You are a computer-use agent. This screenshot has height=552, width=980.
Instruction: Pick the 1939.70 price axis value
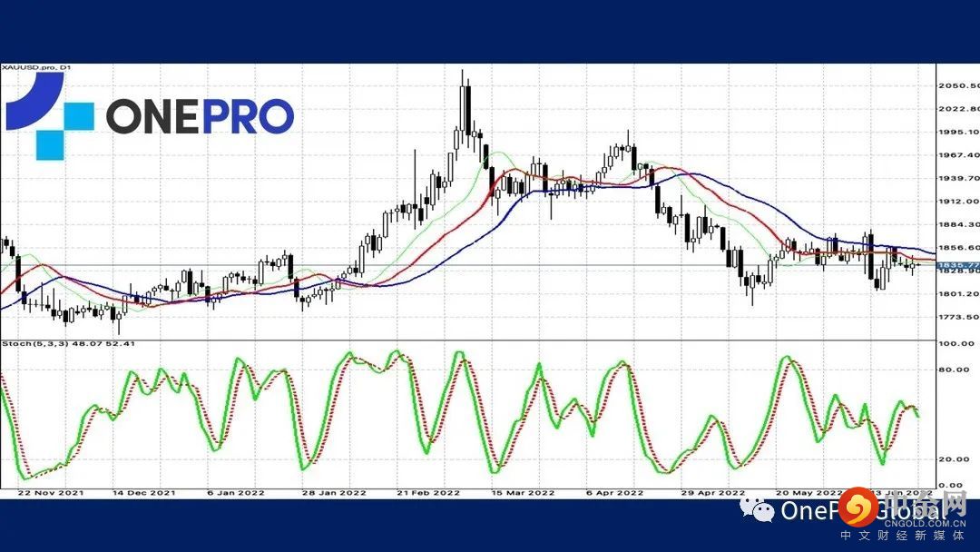[959, 178]
